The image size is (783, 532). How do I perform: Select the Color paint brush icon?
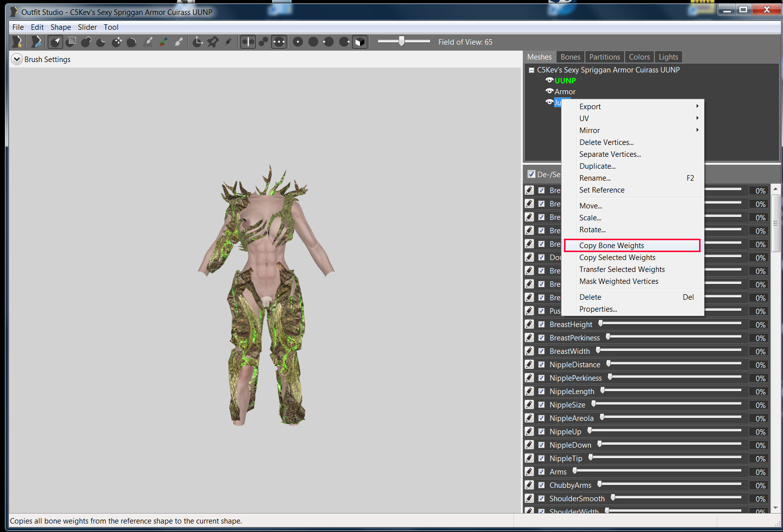pyautogui.click(x=163, y=42)
